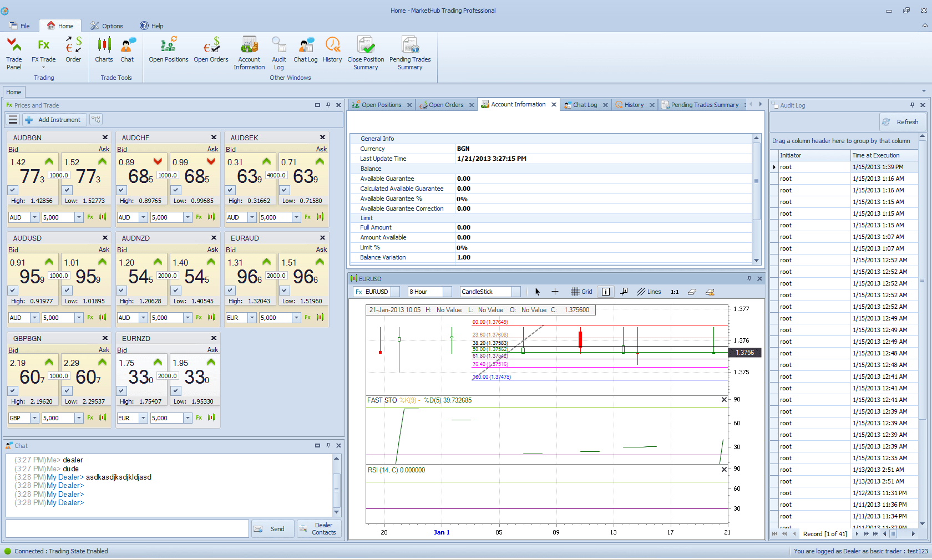
Task: Send the chat message
Action: tap(272, 529)
